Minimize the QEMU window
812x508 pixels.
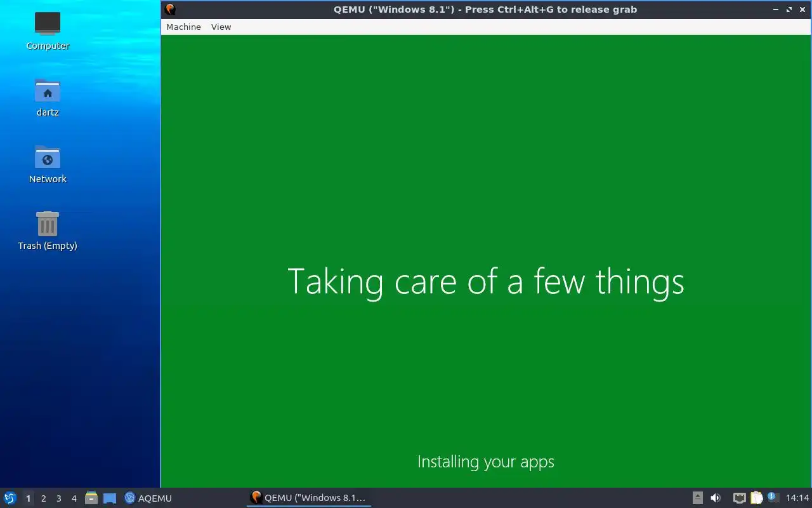[776, 10]
